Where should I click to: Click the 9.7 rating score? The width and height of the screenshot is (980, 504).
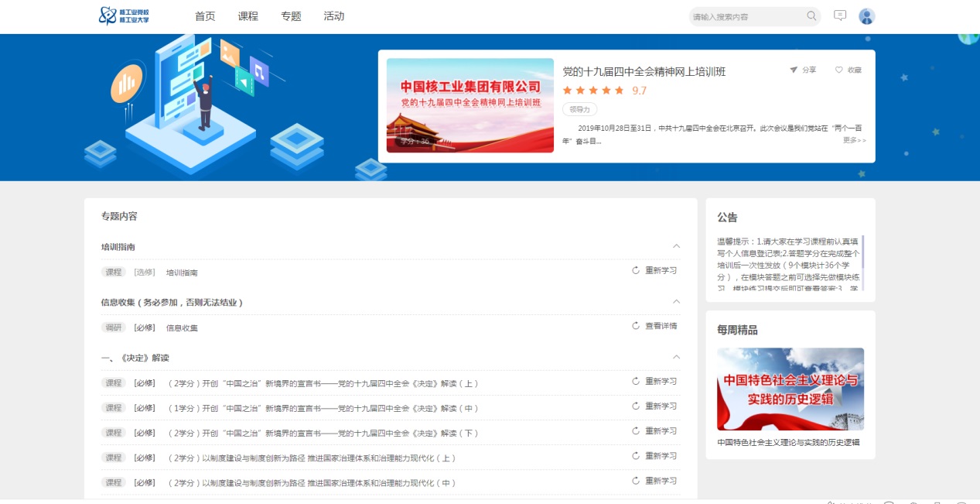640,91
